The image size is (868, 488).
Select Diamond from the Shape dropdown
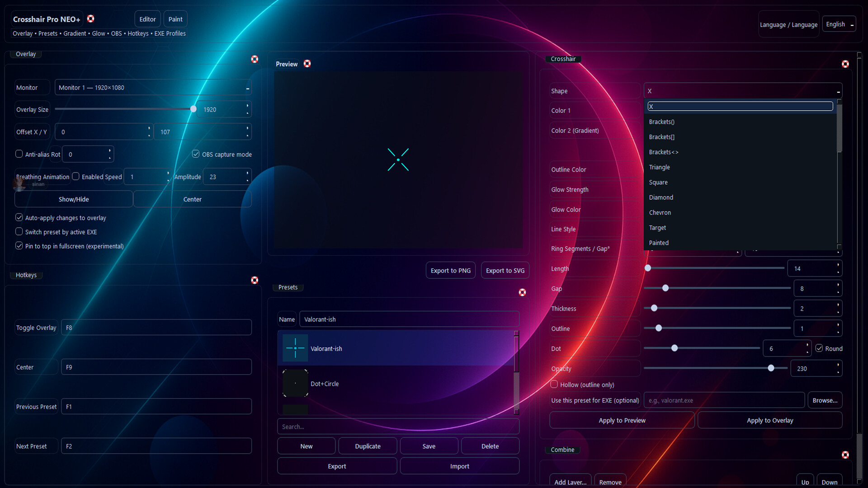661,197
